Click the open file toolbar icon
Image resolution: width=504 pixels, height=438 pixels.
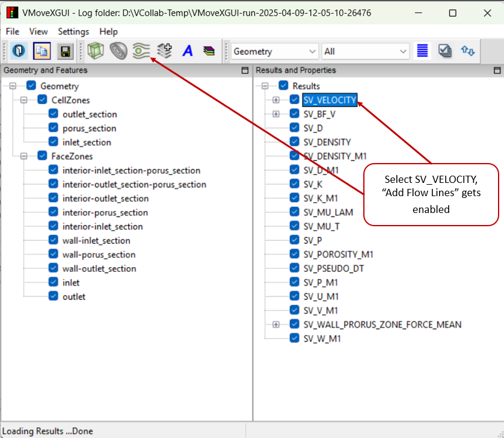pyautogui.click(x=19, y=51)
